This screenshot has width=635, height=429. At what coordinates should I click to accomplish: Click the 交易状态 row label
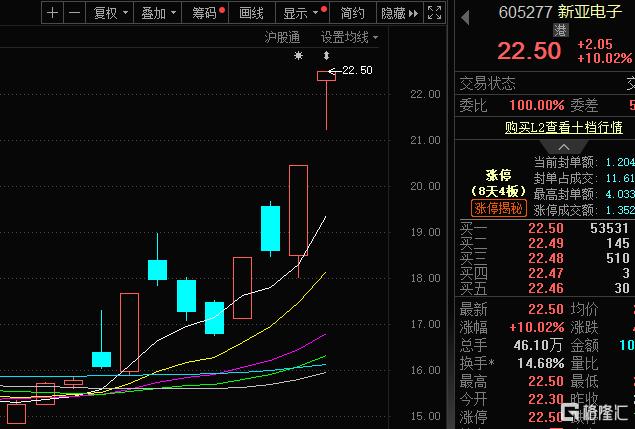487,84
